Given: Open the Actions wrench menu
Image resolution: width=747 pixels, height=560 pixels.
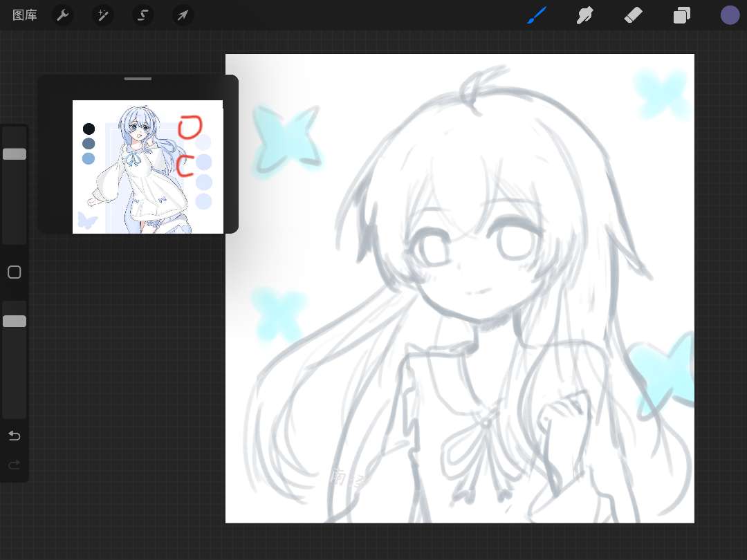Looking at the screenshot, I should point(63,15).
